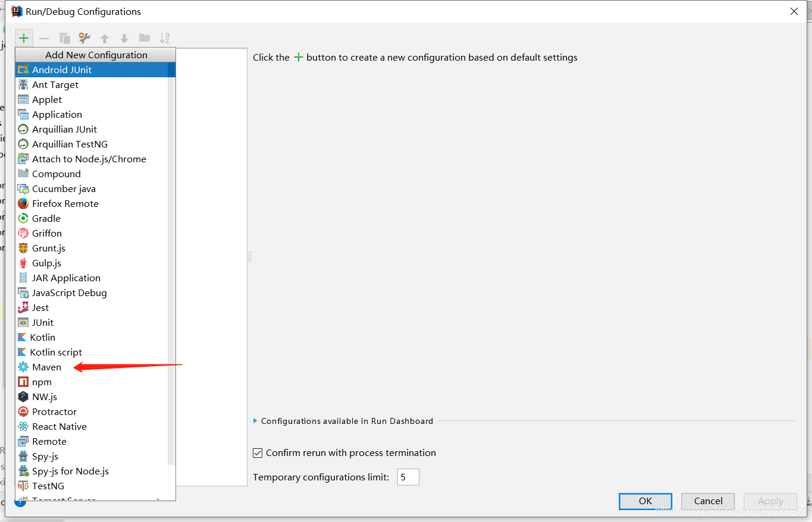Select the Attach to Node.js/Chrome icon

tap(23, 159)
